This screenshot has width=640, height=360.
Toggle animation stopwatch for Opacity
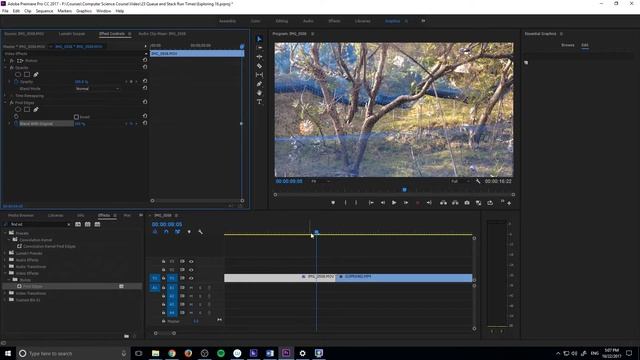[x=16, y=82]
